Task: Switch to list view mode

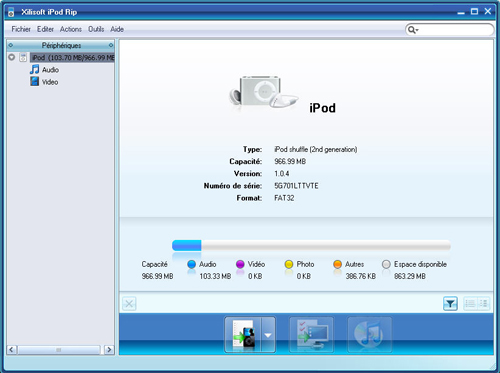Action: pyautogui.click(x=470, y=304)
